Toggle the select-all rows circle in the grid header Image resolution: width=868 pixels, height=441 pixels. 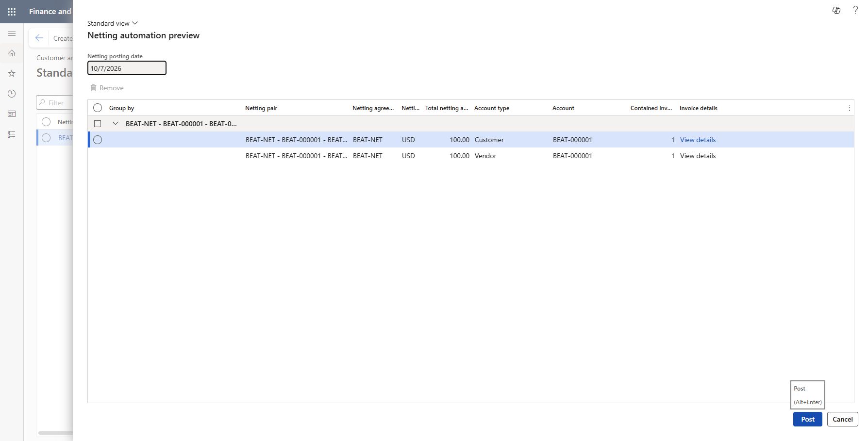(98, 108)
